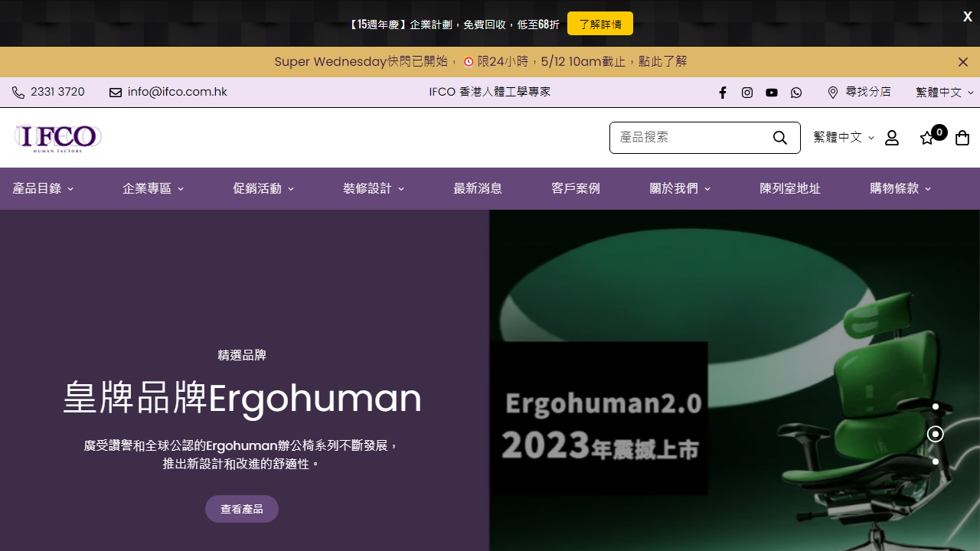Open the IFCO Facebook page icon
Screen dimensions: 980x551
[x=723, y=93]
